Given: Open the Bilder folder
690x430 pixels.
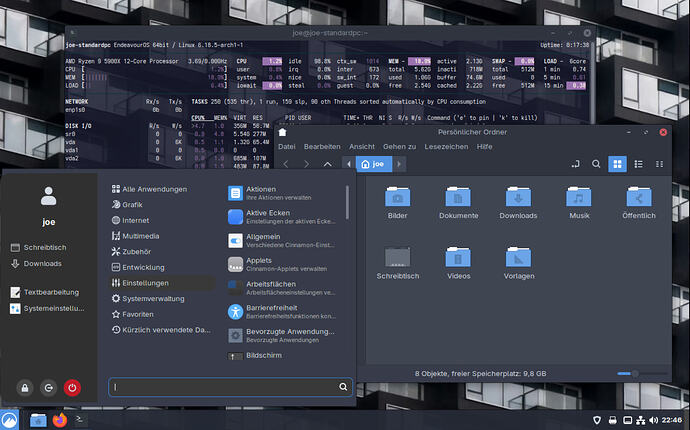Looking at the screenshot, I should [397, 196].
